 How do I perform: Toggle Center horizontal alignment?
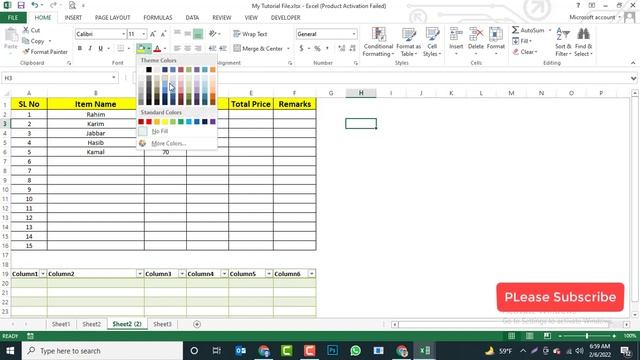pos(187,49)
